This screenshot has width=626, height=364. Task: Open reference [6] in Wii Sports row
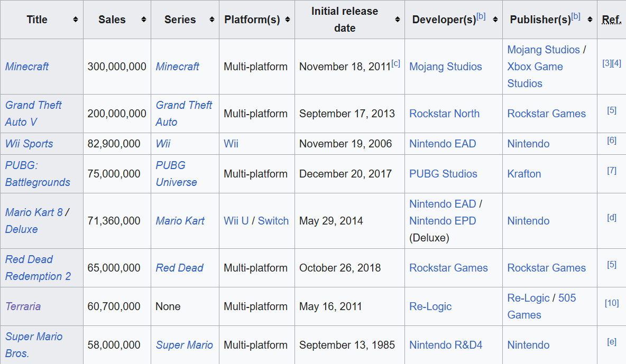612,141
